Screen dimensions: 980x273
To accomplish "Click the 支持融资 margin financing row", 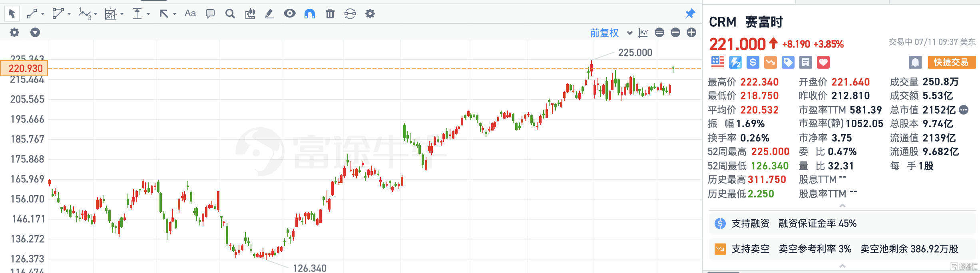I will tap(843, 224).
